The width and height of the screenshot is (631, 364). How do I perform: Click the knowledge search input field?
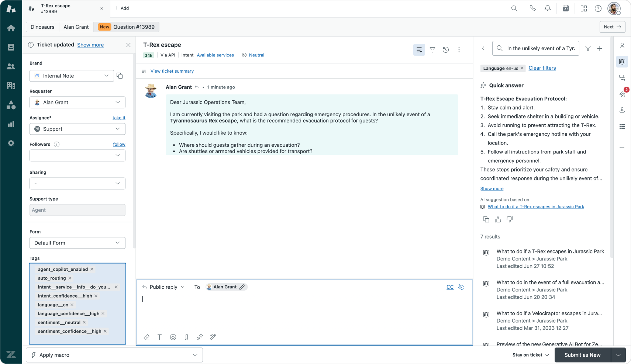click(536, 48)
